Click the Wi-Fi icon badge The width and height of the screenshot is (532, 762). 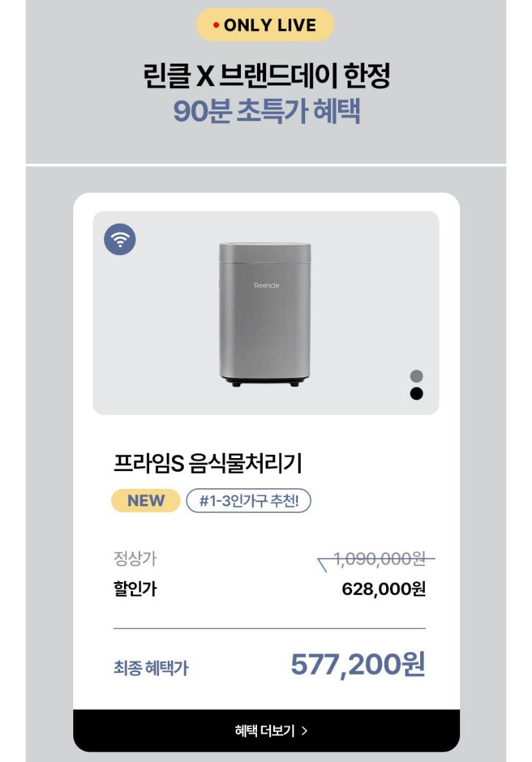click(120, 239)
